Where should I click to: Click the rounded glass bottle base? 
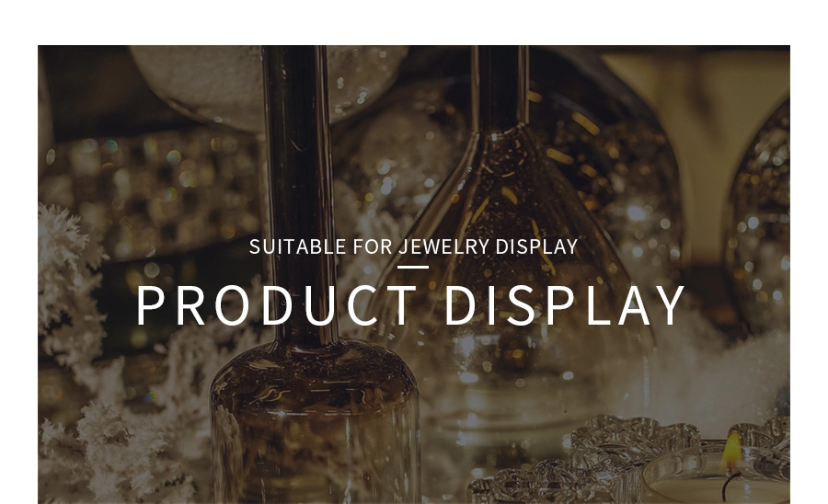click(316, 422)
